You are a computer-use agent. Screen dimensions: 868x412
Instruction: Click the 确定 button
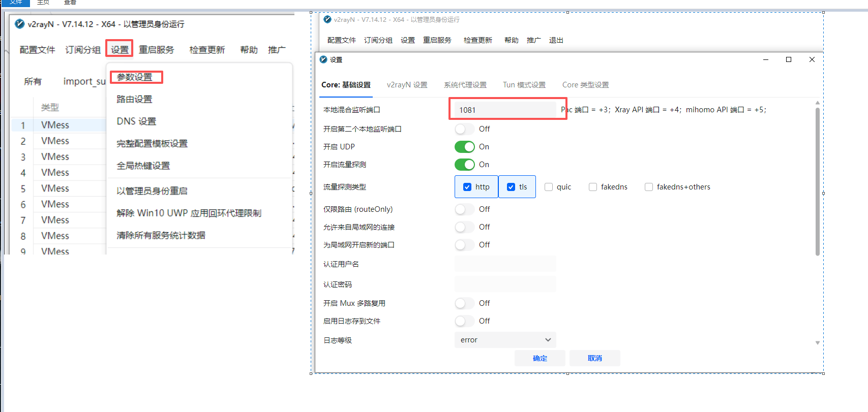(540, 358)
